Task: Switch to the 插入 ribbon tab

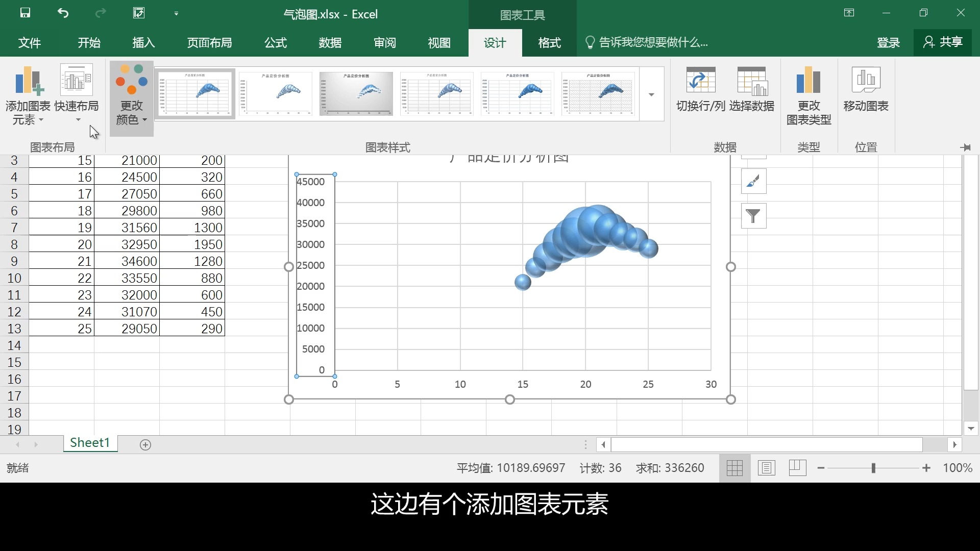Action: click(143, 43)
